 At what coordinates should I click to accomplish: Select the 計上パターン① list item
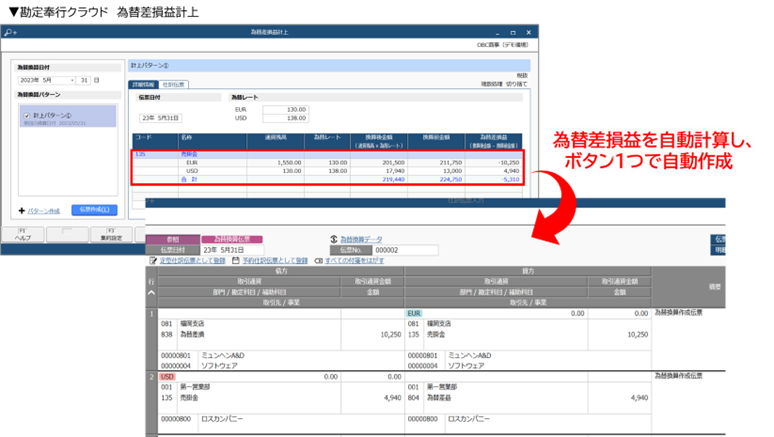(x=68, y=116)
